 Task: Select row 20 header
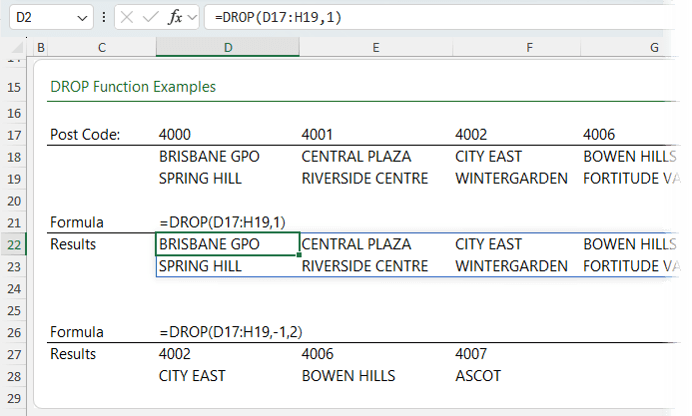(x=14, y=201)
